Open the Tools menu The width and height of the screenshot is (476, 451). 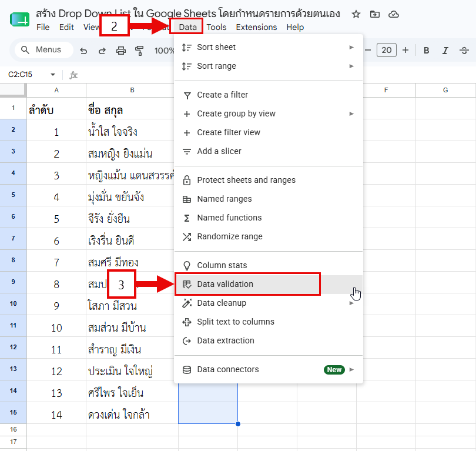216,27
